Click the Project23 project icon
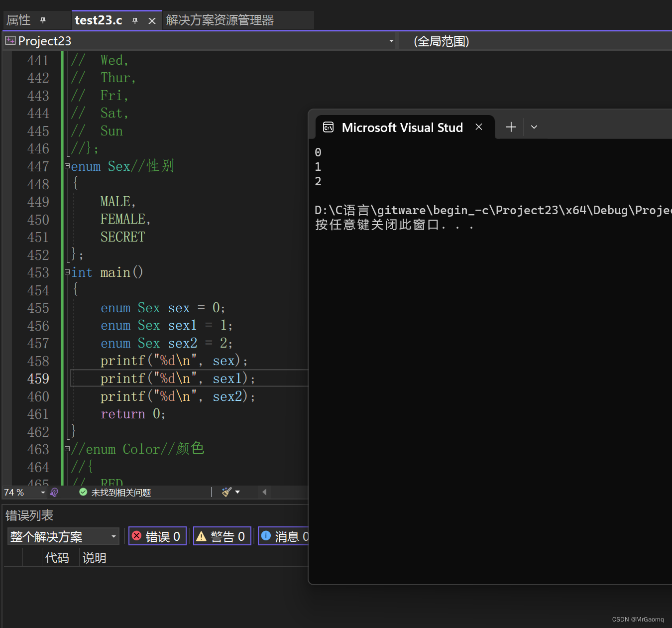This screenshot has width=672, height=628. 10,41
